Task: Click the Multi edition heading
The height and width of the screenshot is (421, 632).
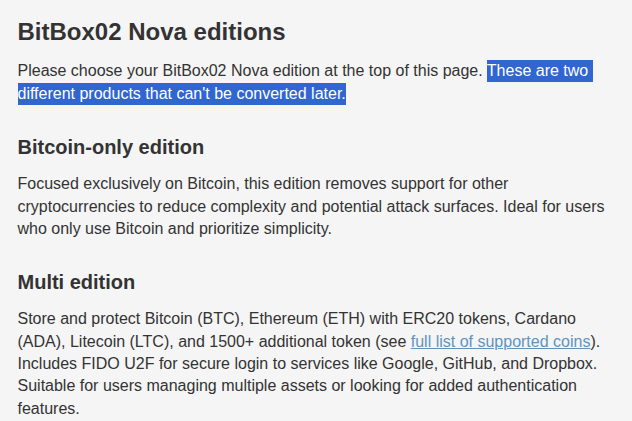Action: [x=76, y=282]
